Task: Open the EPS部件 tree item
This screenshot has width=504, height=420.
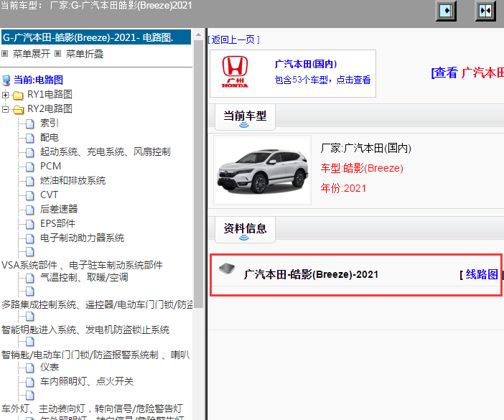Action: point(57,223)
